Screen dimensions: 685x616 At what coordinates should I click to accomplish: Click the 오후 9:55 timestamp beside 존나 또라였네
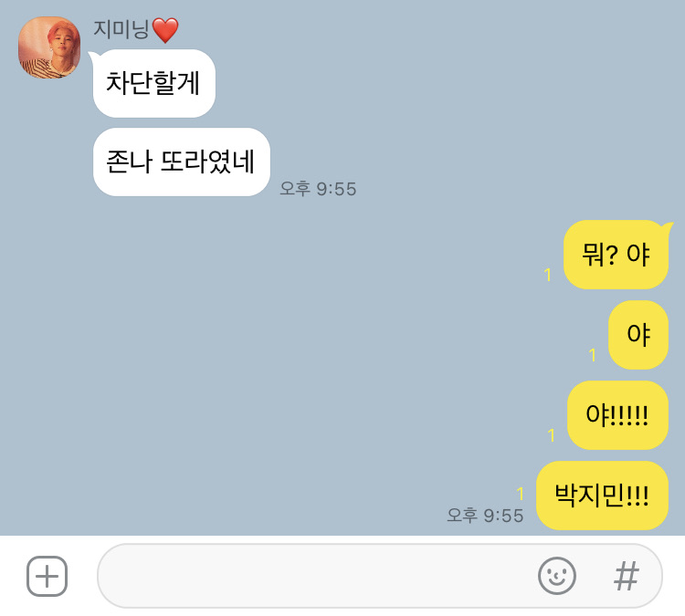[x=318, y=189]
